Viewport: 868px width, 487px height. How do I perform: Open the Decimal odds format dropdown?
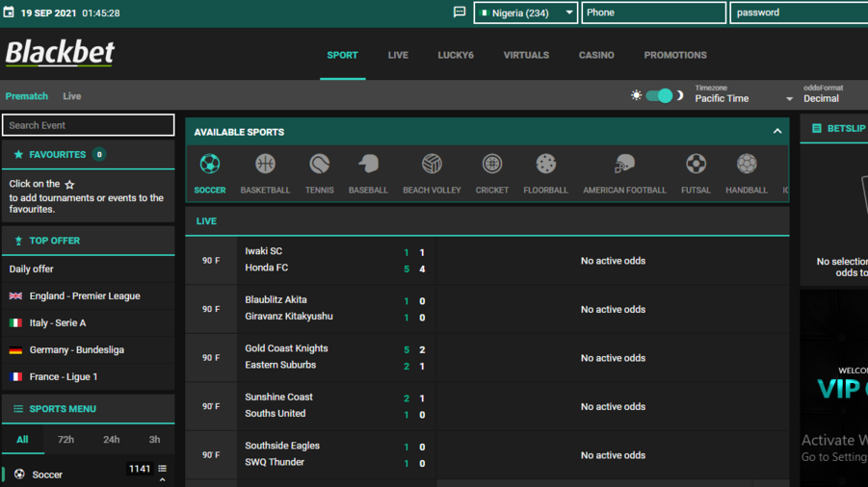tap(835, 98)
